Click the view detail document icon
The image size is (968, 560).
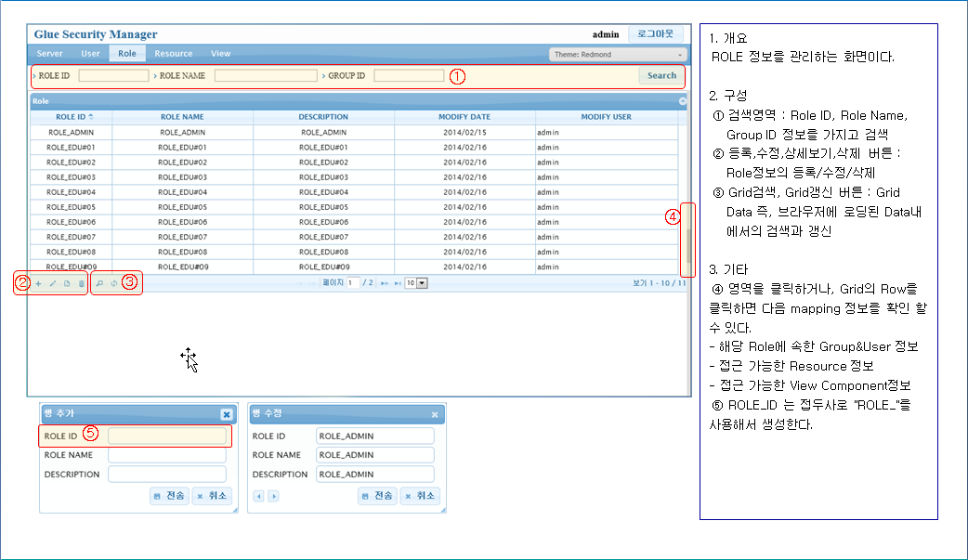click(x=66, y=282)
